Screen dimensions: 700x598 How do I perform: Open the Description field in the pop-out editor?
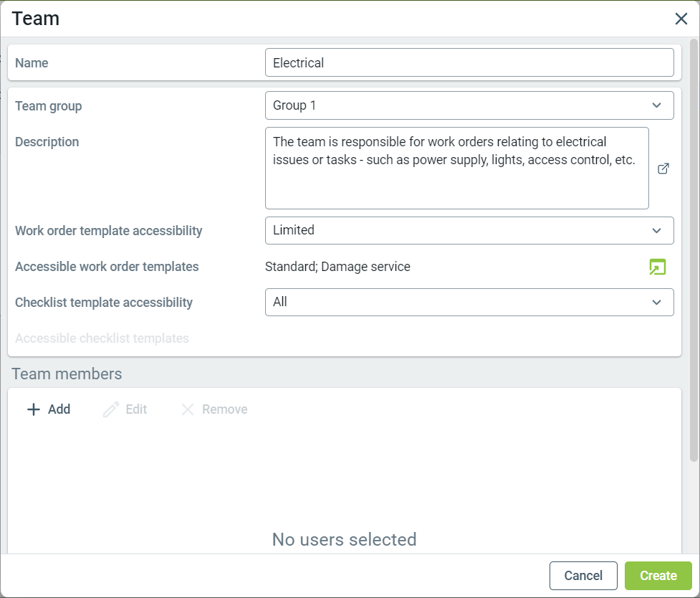[663, 169]
